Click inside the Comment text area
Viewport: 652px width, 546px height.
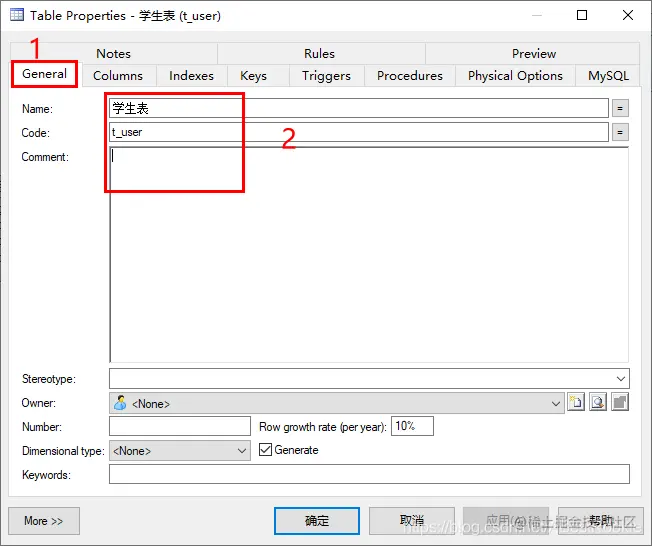369,254
